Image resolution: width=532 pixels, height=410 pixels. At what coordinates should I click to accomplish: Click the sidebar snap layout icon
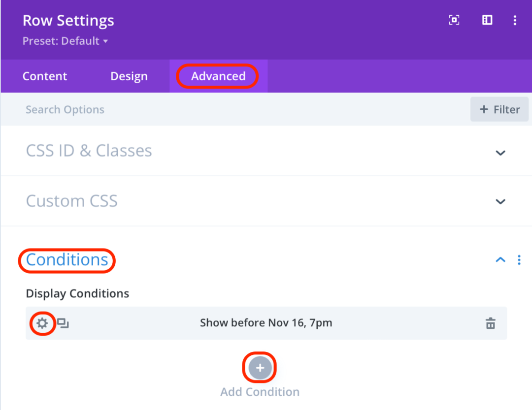(x=487, y=20)
